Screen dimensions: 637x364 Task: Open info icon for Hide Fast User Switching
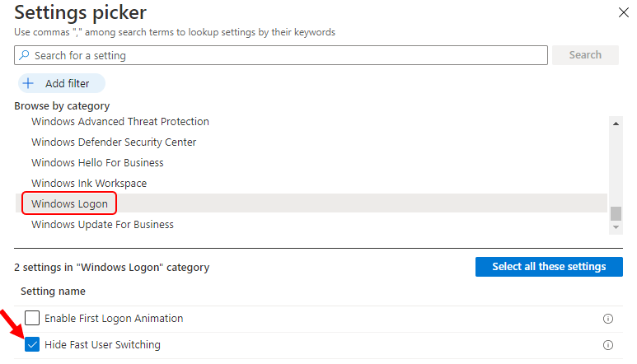tap(608, 345)
